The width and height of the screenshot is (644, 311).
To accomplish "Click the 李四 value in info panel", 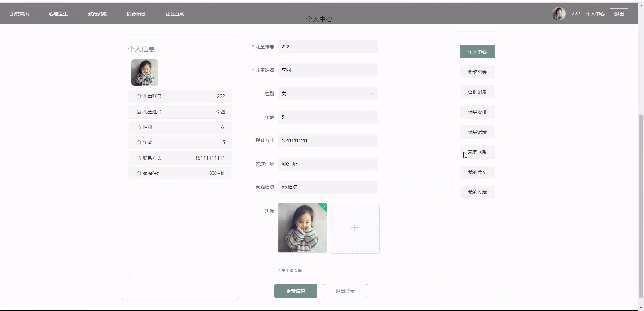I will (x=220, y=112).
